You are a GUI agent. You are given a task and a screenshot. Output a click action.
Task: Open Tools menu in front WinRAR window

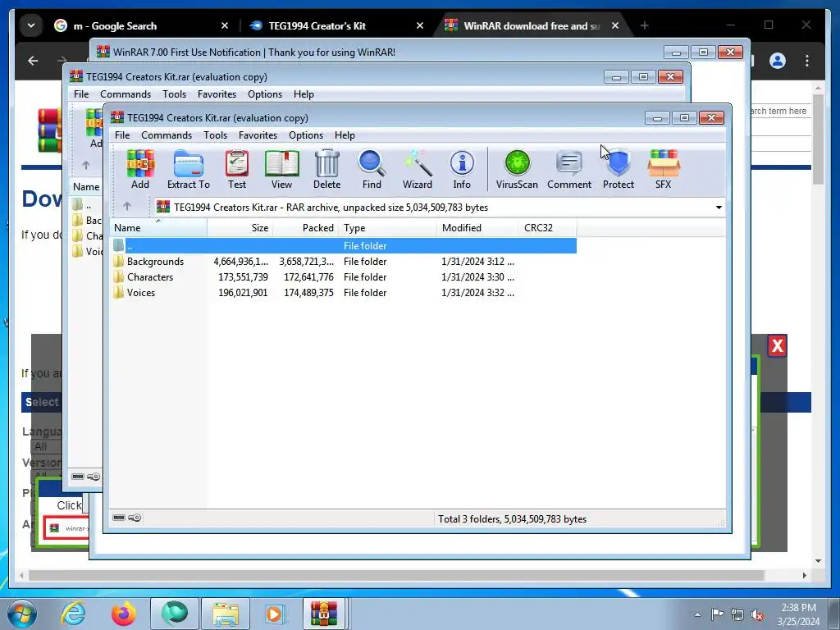click(x=216, y=135)
